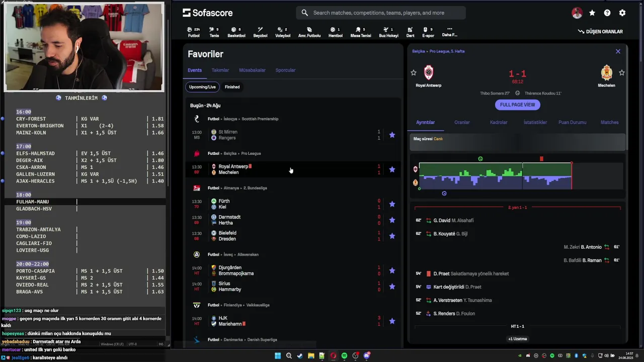Viewport: 644px width, 362px height.
Task: Open the Mechelen club crest
Action: coord(607,73)
